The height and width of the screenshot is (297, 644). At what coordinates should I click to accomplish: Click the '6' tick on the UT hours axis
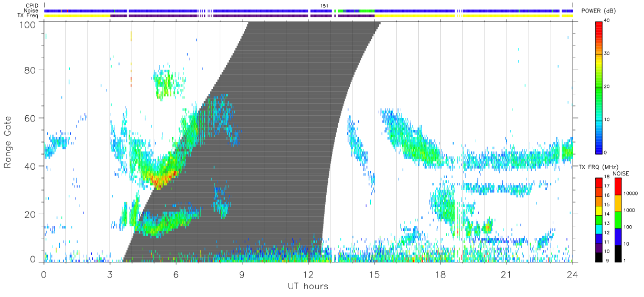click(176, 274)
